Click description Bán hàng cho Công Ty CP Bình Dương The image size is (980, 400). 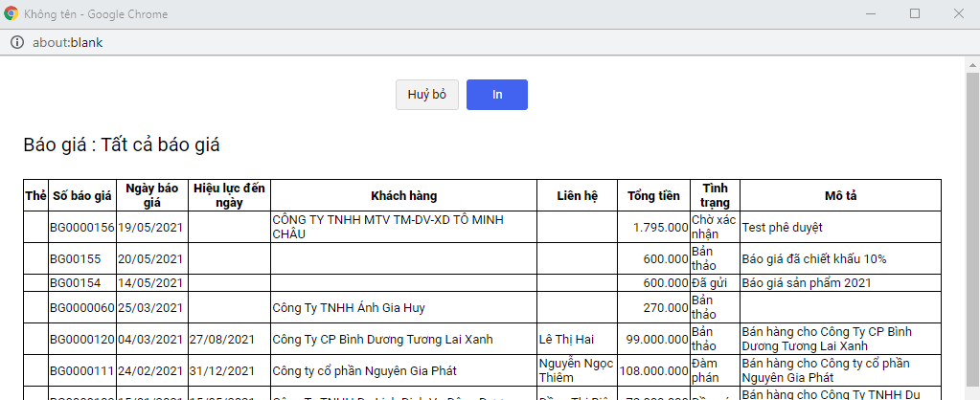(x=828, y=339)
